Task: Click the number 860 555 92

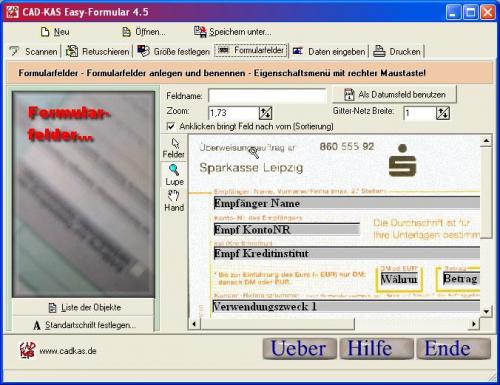Action: click(347, 147)
